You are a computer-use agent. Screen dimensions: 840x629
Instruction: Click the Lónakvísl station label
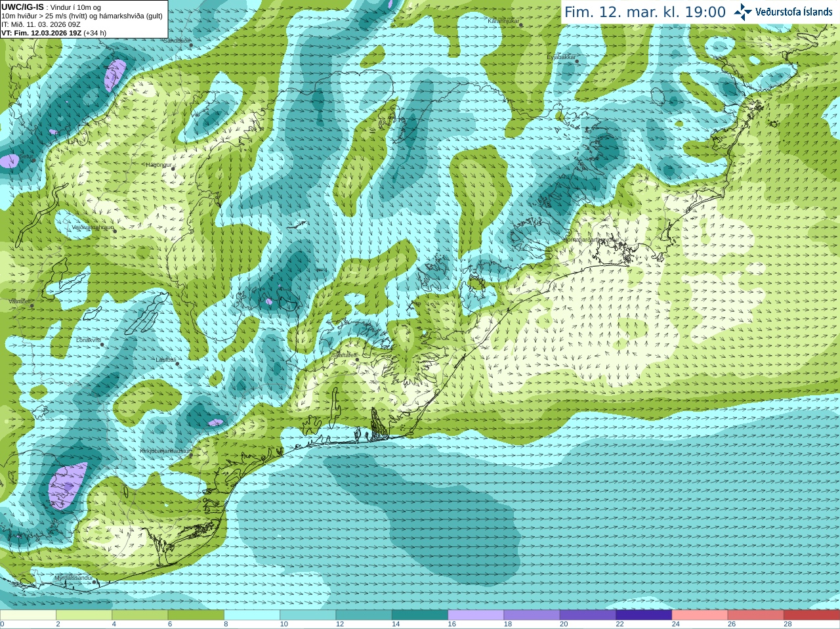click(89, 340)
